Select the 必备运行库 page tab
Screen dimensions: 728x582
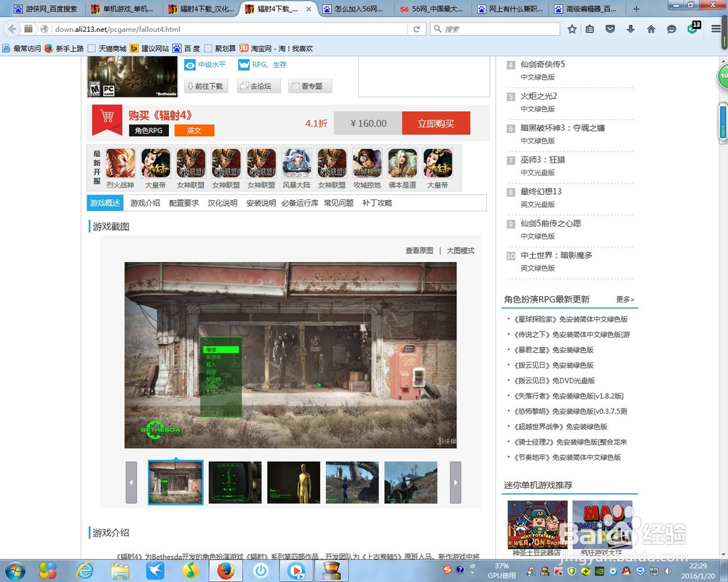pyautogui.click(x=300, y=203)
